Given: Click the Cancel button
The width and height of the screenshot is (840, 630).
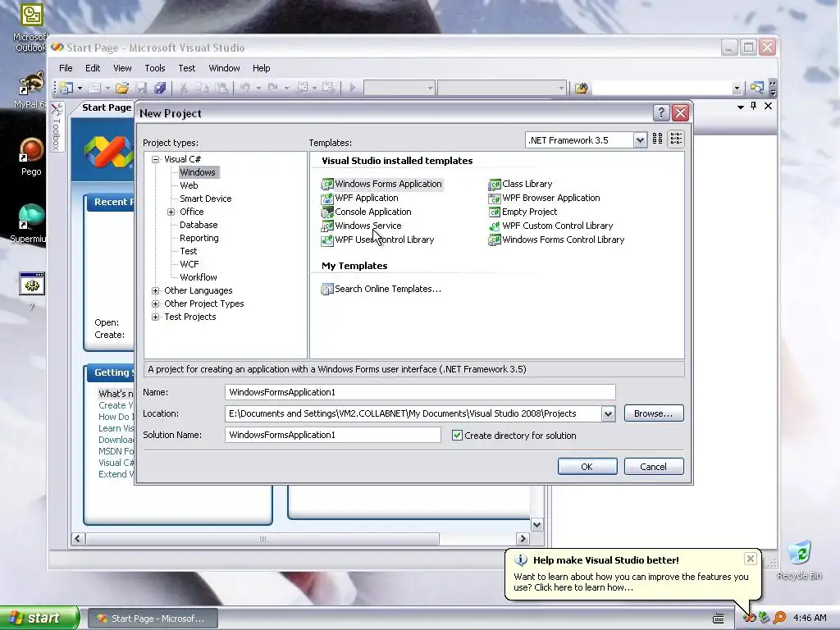Looking at the screenshot, I should click(654, 467).
